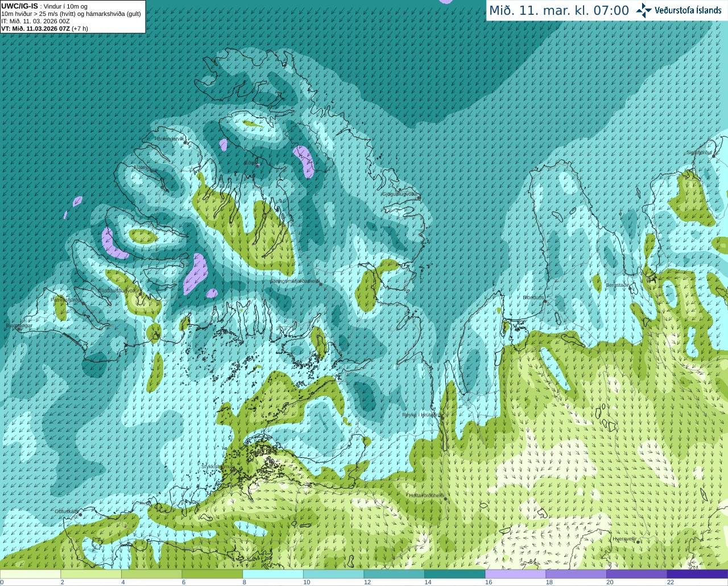Select the Gjögurflugvöllur station label
728x586 pixels.
[400, 194]
